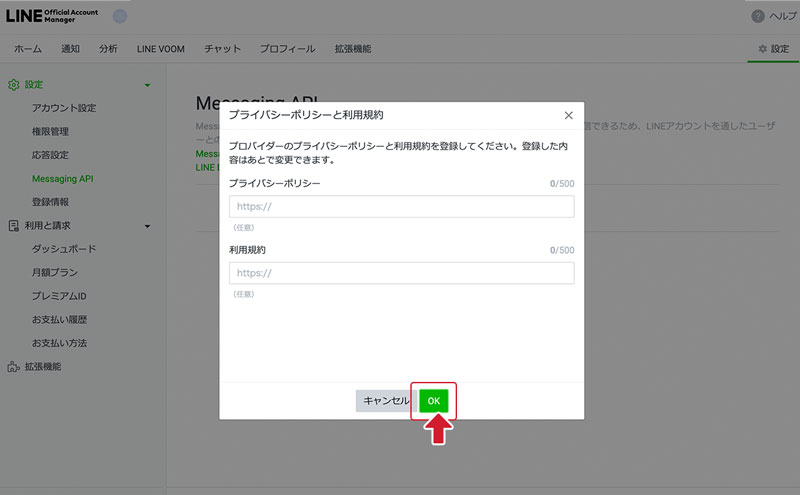This screenshot has width=800, height=495.
Task: Click the LINE Official Account Manager logo
Action: [x=52, y=16]
